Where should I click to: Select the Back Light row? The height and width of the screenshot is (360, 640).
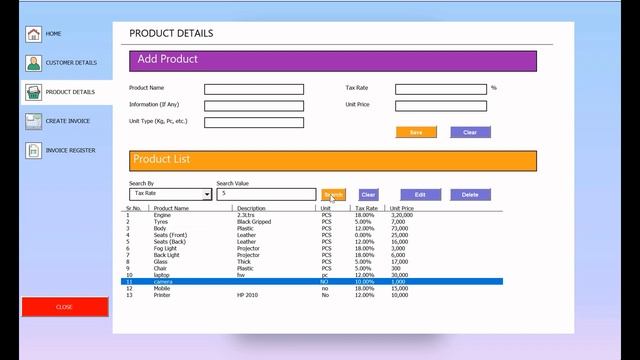(312, 255)
